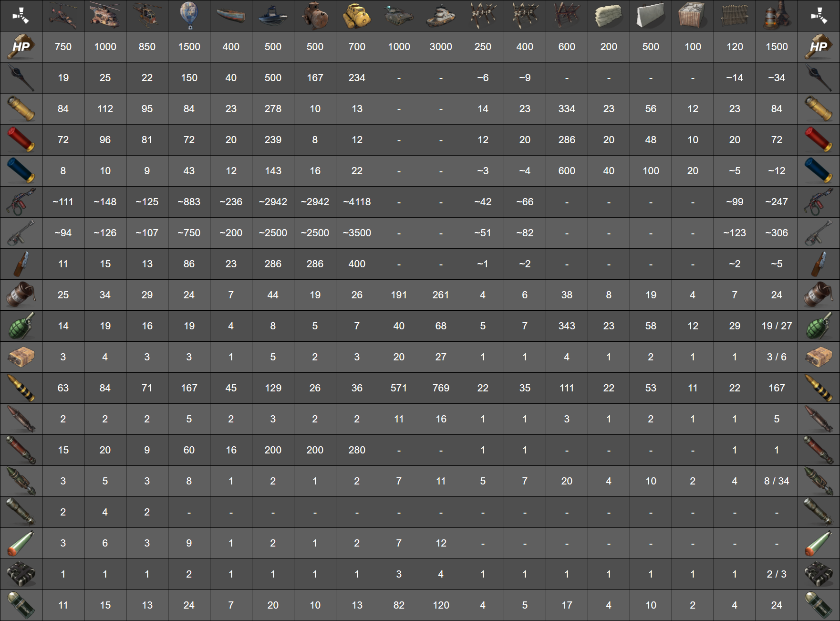Click the wooden fence icon above 120
The image size is (840, 621).
(735, 15)
